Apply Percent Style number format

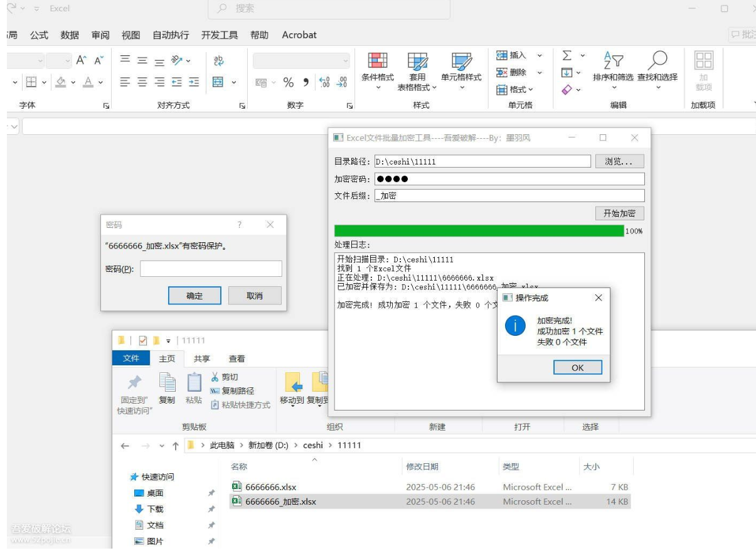(289, 82)
